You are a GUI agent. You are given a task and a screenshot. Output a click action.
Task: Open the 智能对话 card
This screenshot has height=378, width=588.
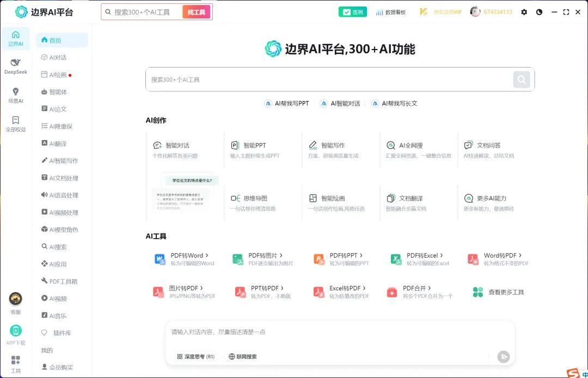coord(185,150)
